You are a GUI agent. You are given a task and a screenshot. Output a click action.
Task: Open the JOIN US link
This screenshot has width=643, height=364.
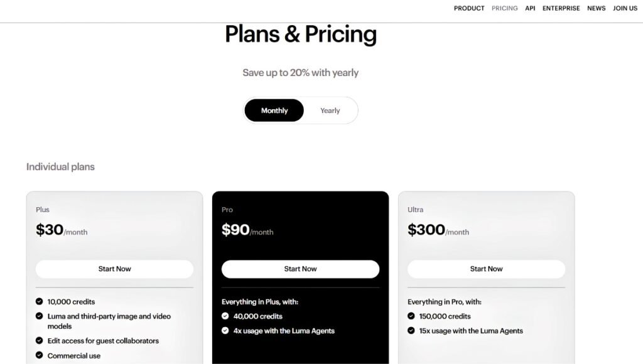click(625, 8)
